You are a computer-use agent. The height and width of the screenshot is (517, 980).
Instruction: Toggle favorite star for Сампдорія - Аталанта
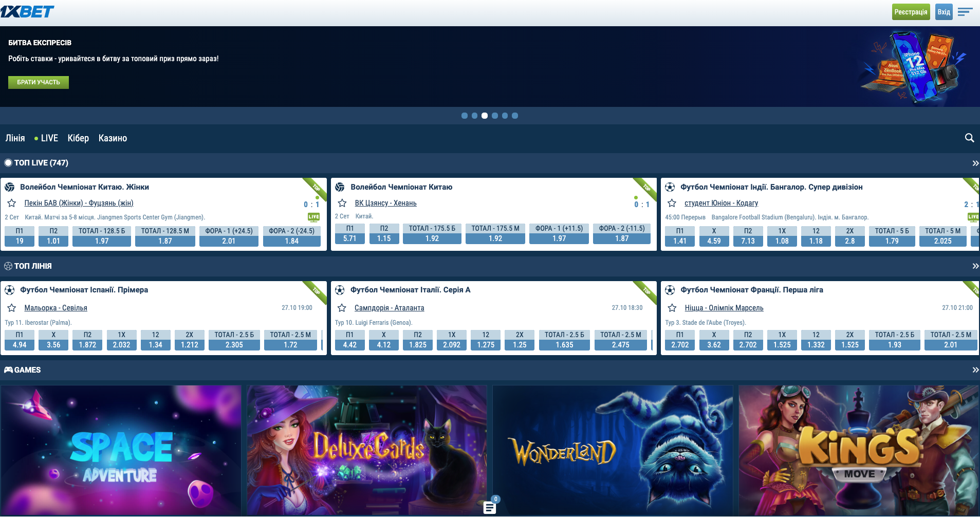342,308
